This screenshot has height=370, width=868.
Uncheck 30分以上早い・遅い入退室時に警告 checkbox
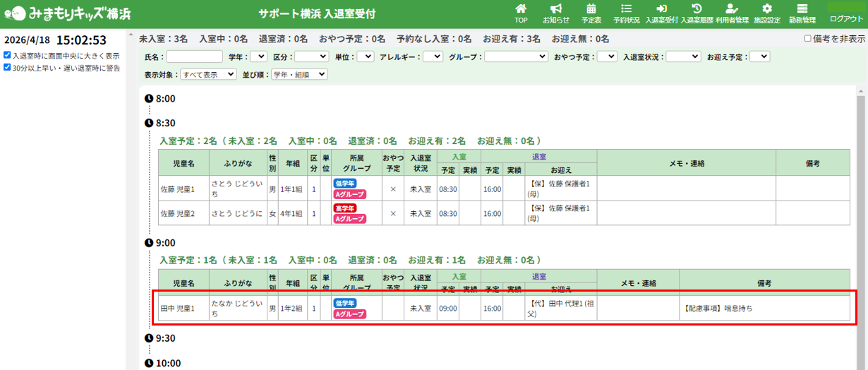pos(7,68)
